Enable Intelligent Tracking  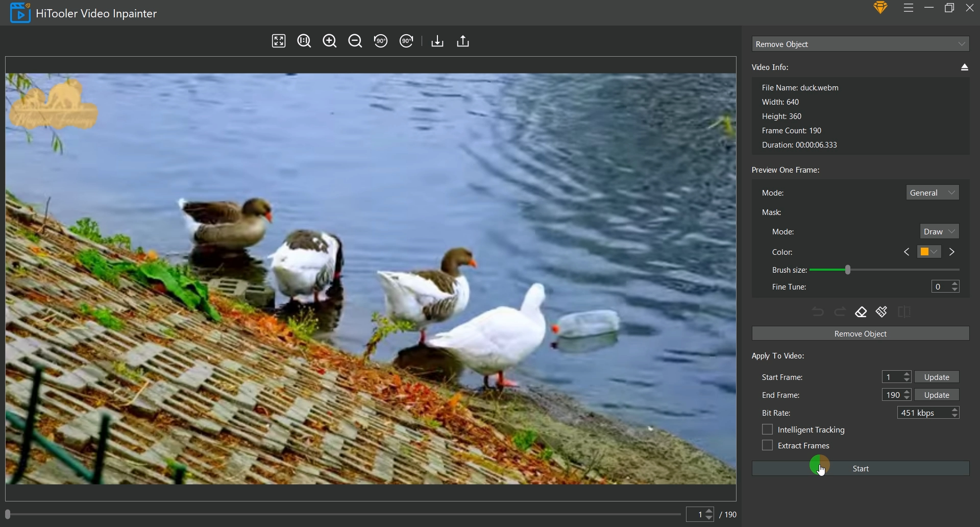click(x=768, y=429)
